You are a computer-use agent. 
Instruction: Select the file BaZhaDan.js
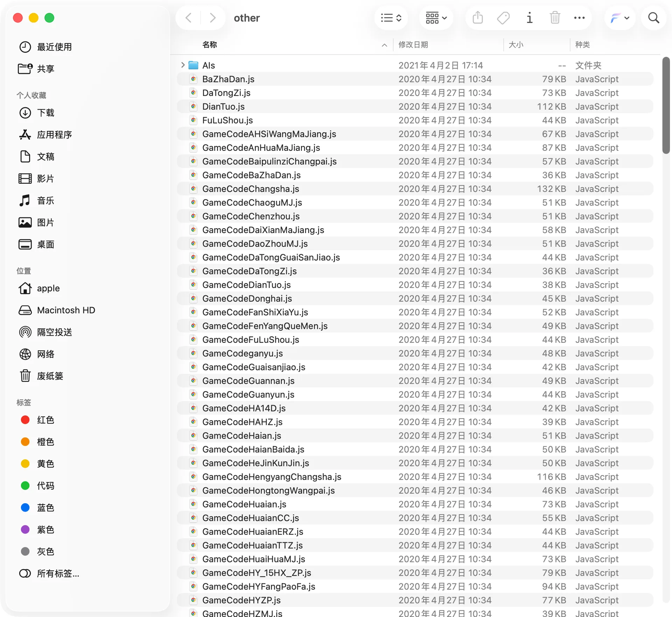coord(415,79)
